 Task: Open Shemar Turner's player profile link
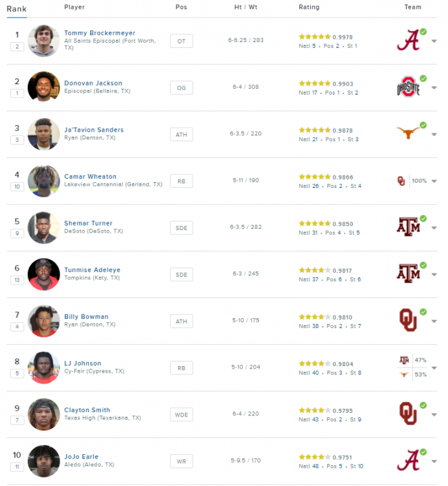(x=88, y=223)
